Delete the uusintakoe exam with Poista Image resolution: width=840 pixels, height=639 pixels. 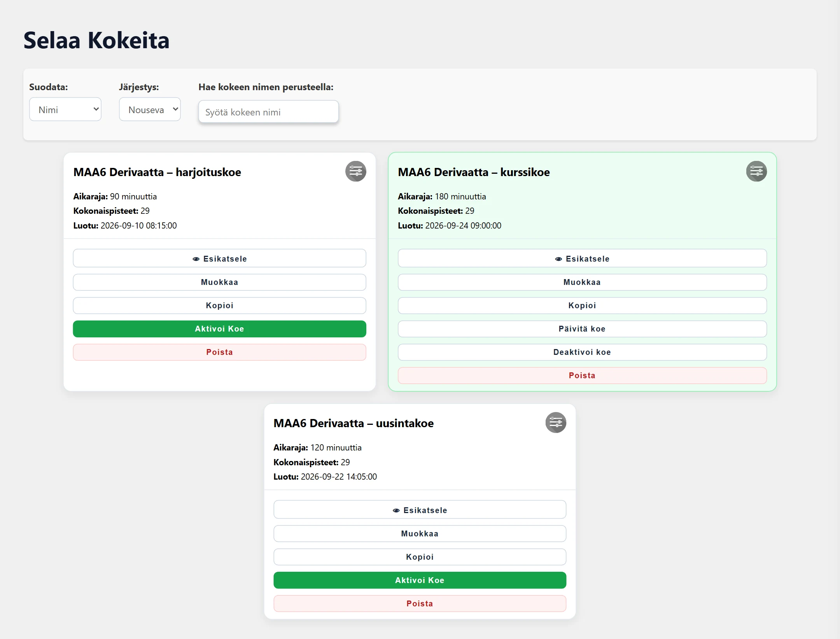tap(420, 604)
